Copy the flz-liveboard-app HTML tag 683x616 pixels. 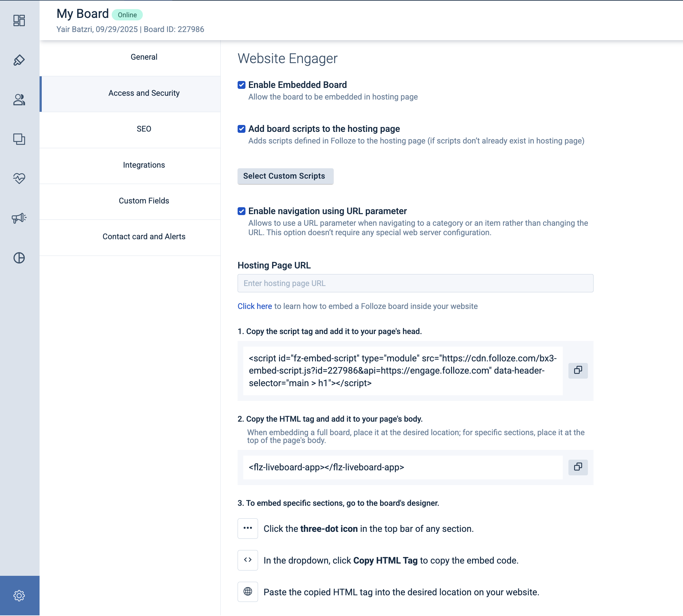tap(578, 467)
